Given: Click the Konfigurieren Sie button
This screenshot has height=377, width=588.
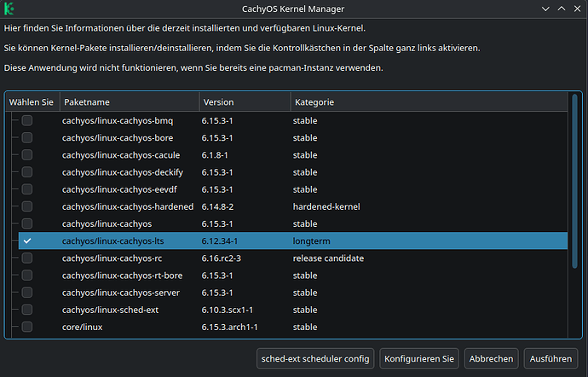Looking at the screenshot, I should point(419,358).
